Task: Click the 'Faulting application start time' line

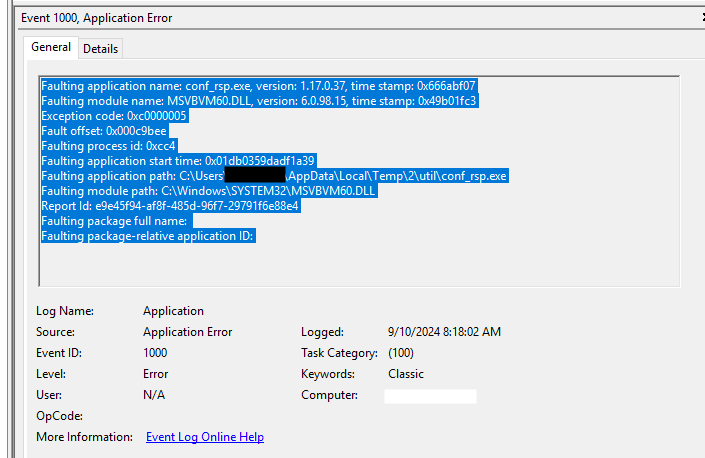Action: pos(178,161)
